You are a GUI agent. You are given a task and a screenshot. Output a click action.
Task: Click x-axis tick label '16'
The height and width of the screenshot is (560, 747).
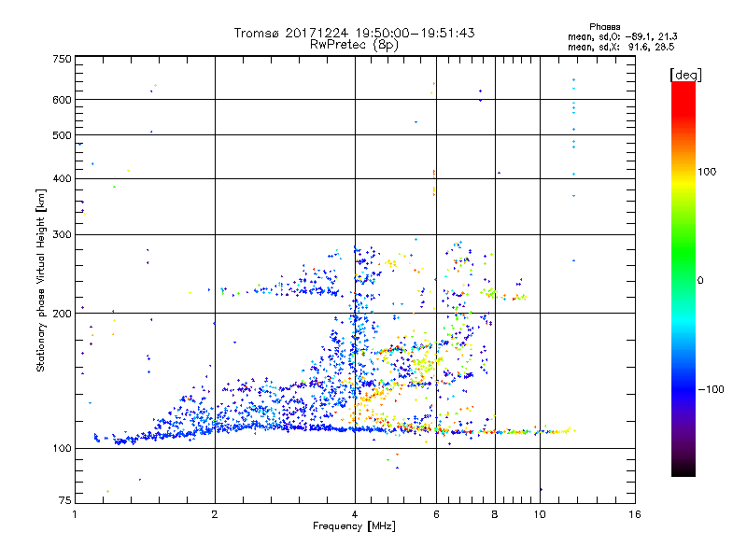pyautogui.click(x=635, y=514)
